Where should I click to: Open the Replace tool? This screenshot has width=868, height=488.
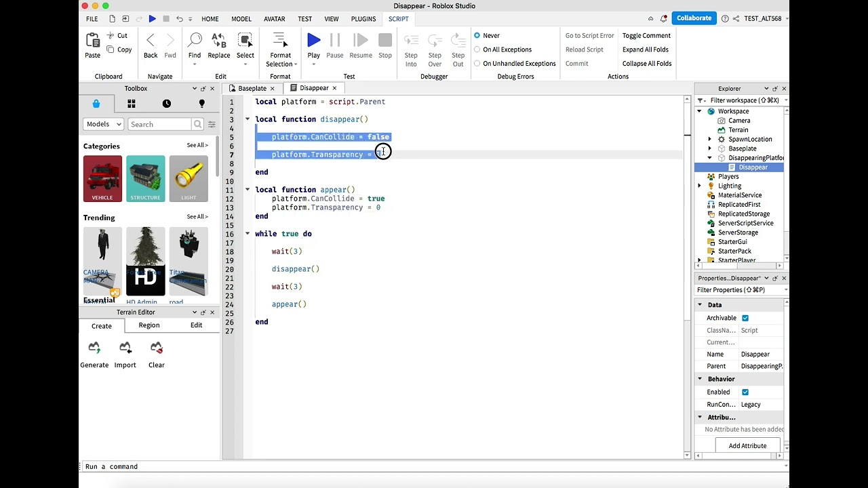(218, 41)
